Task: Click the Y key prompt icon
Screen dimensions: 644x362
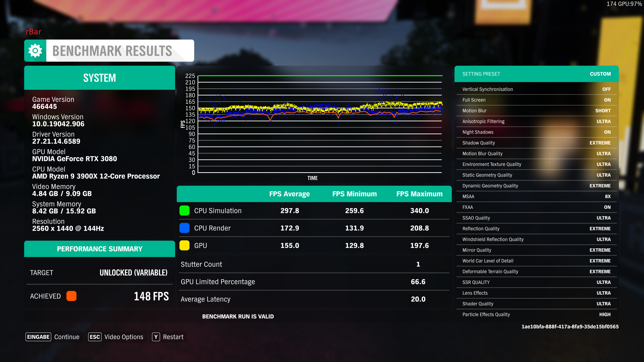Action: pyautogui.click(x=156, y=337)
